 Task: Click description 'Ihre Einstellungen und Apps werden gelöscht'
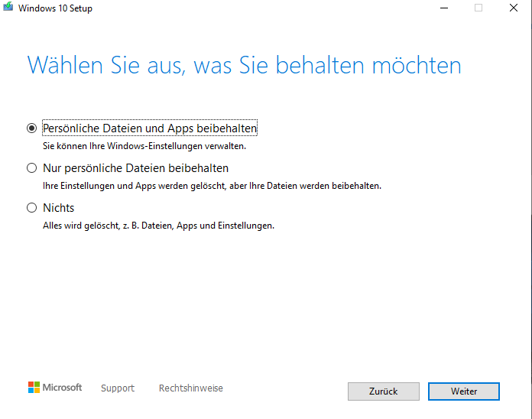click(x=134, y=186)
